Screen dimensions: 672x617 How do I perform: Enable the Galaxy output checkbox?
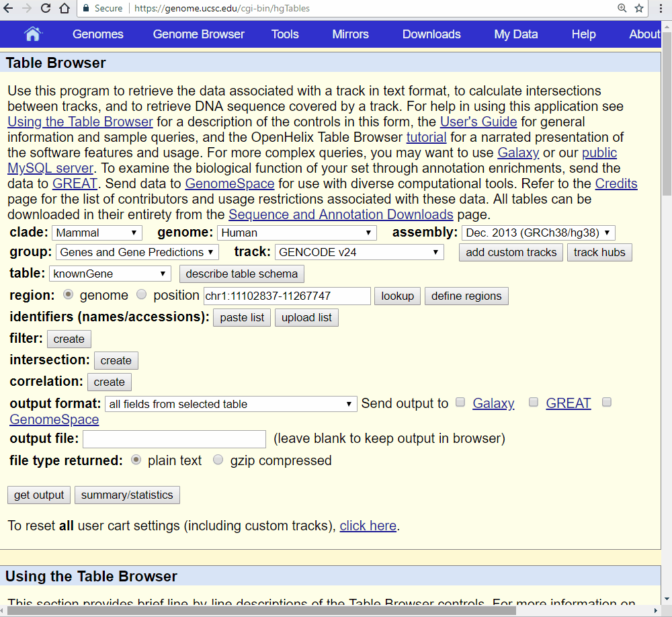[460, 403]
